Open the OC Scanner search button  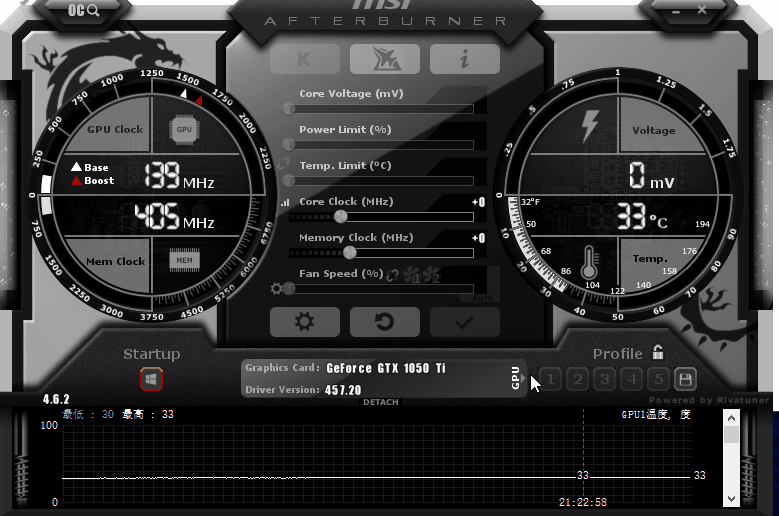[x=84, y=11]
